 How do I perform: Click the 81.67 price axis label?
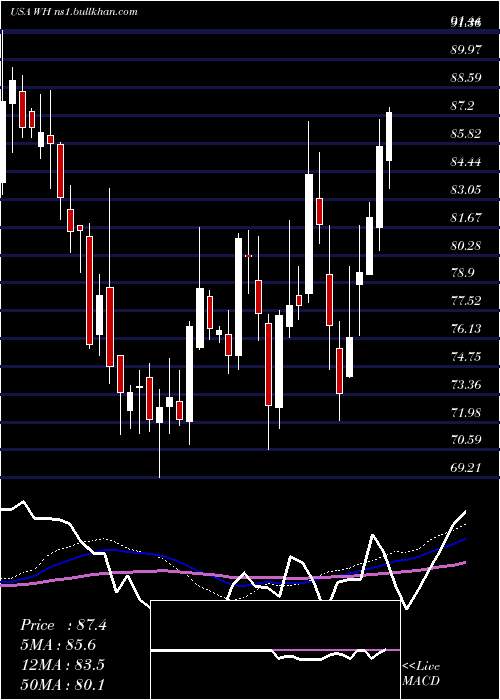466,217
